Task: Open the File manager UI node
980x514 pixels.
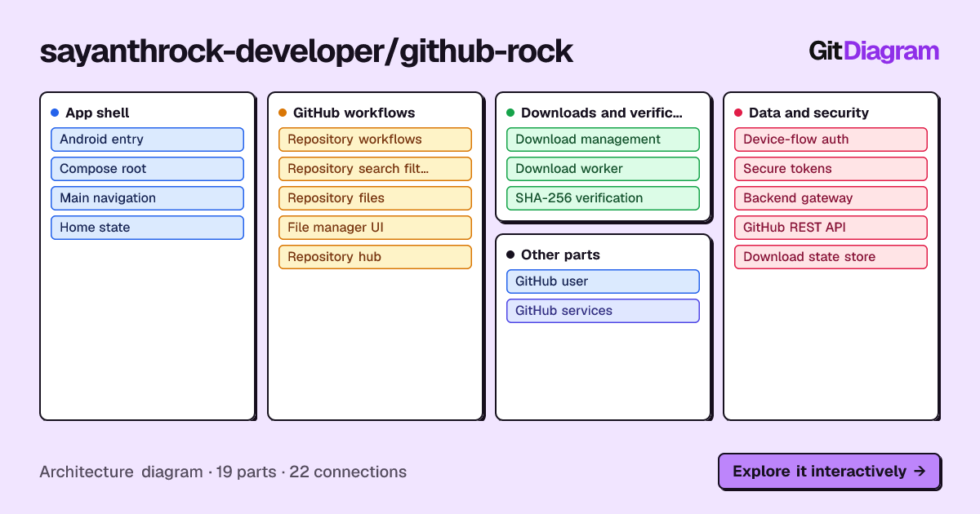Action: click(375, 228)
